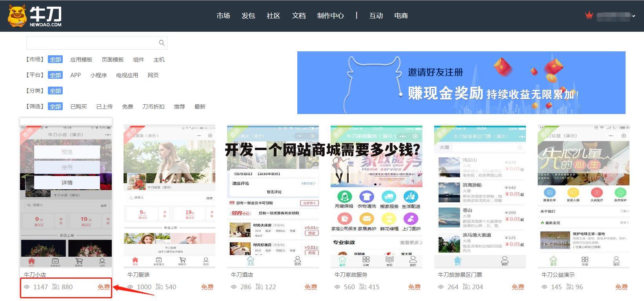The width and height of the screenshot is (644, 301).
Task: Select 全部 in the 平台 filter row
Action: click(x=55, y=75)
